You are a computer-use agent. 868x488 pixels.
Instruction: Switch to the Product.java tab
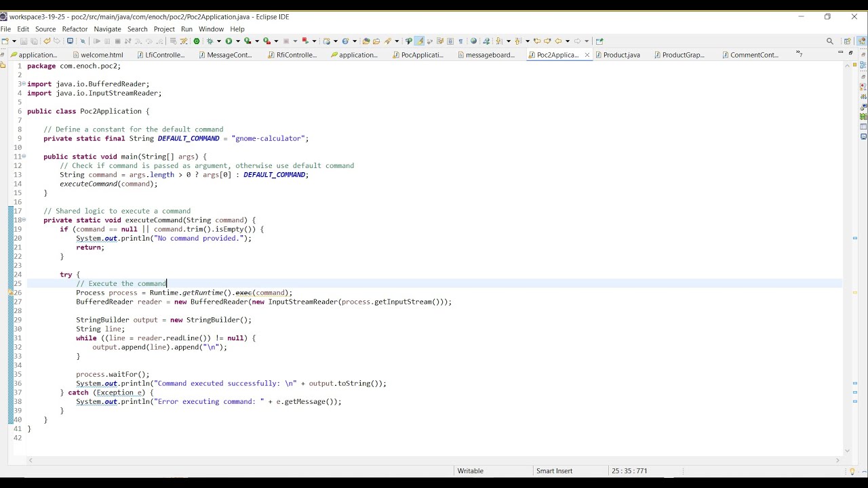tap(617, 55)
